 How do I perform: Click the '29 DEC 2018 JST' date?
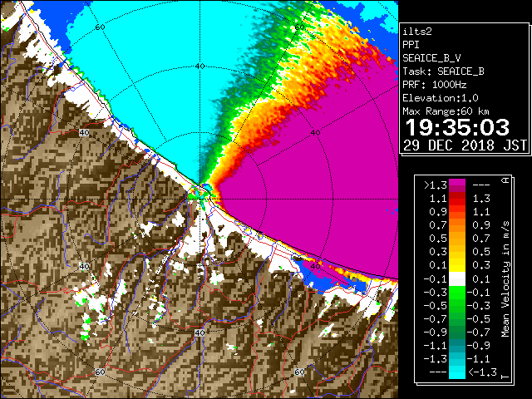pyautogui.click(x=465, y=145)
